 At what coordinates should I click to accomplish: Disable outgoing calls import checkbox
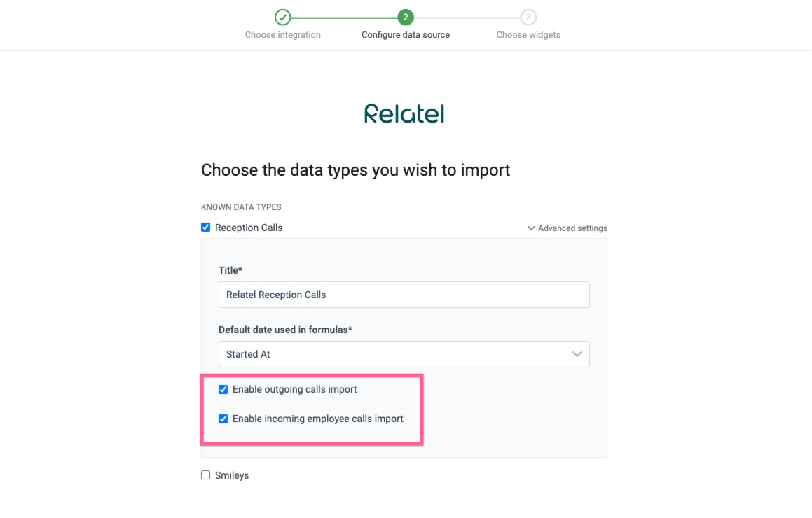tap(223, 389)
